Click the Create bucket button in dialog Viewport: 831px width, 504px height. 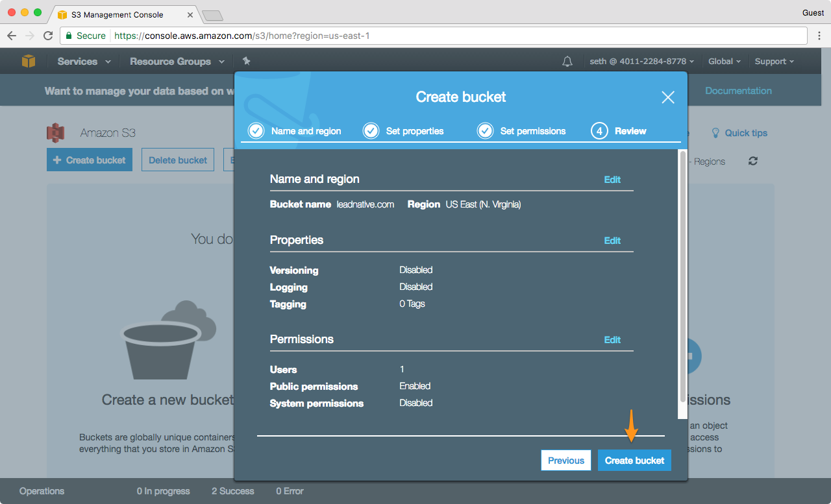[x=634, y=461]
